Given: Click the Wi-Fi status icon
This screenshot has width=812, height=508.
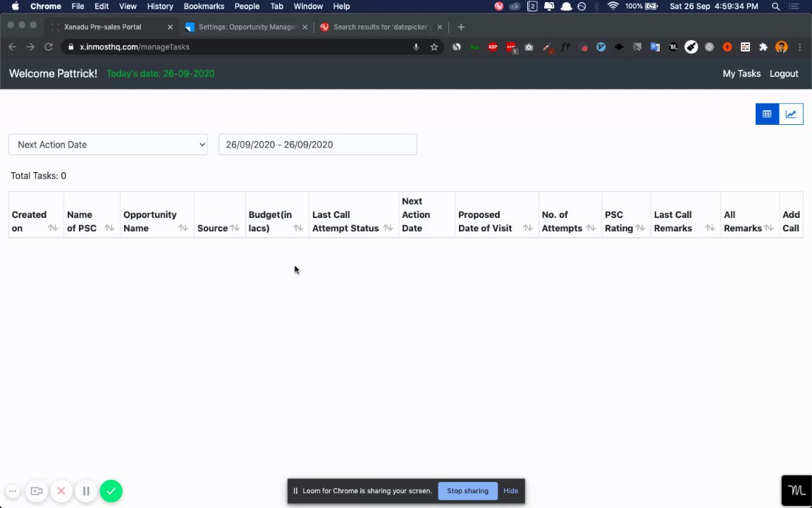Looking at the screenshot, I should [x=613, y=6].
